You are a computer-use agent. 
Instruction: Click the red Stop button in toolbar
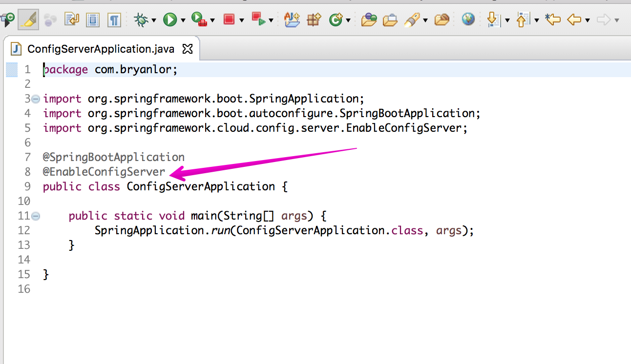229,20
